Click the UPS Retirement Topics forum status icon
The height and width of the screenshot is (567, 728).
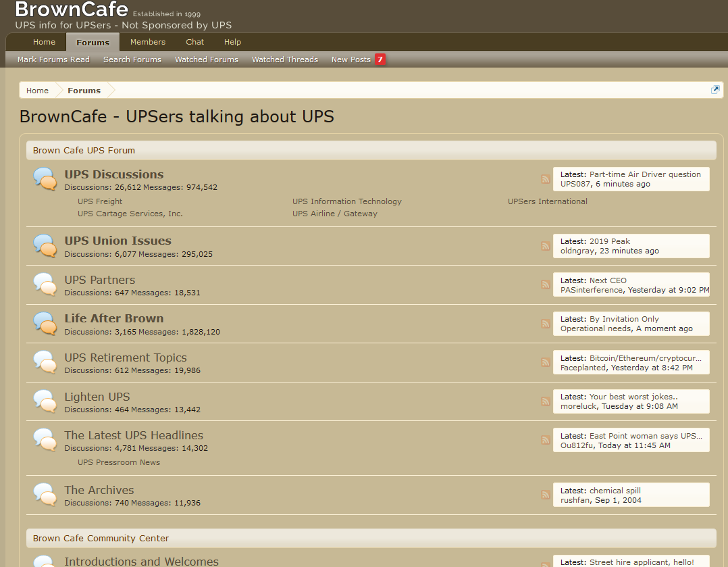(45, 362)
